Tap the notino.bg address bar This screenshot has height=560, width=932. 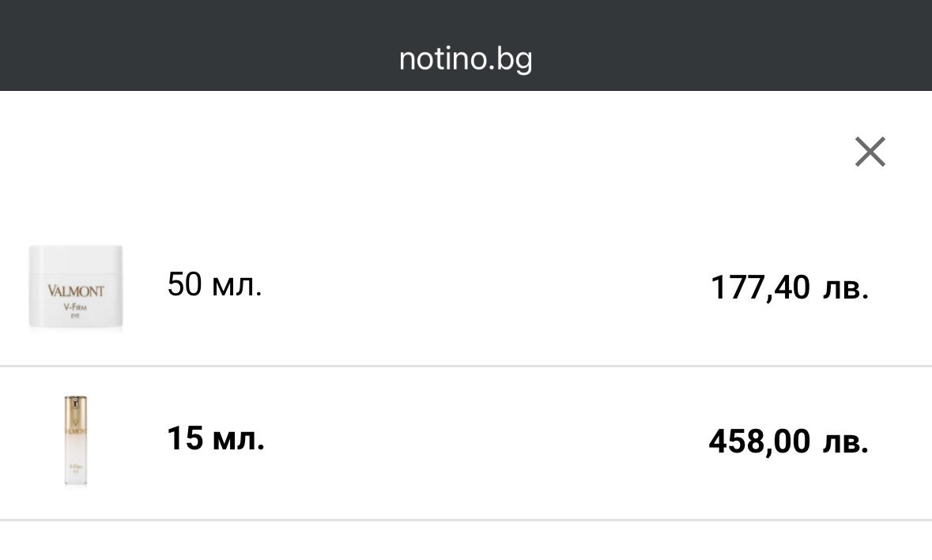[465, 59]
